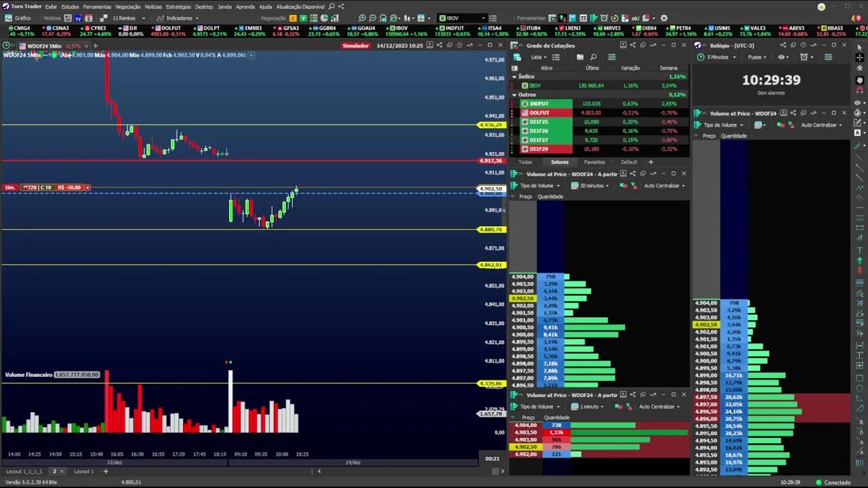Click the play video icon in Grade de Cotações
Screen dimensions: 868x488
(x=623, y=45)
